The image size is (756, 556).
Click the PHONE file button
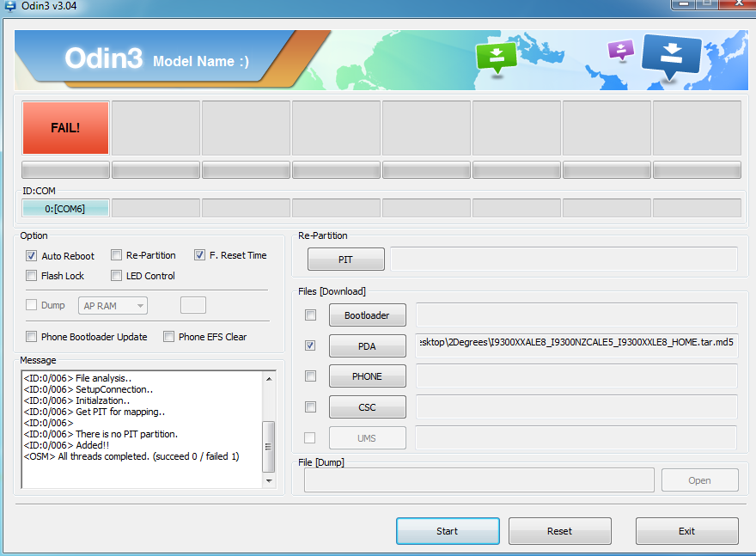pyautogui.click(x=368, y=376)
